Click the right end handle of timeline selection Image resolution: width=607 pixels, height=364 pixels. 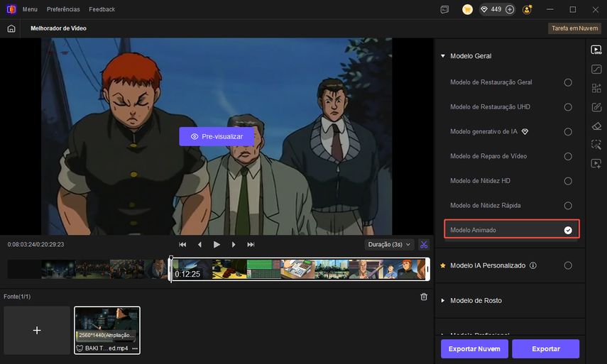pyautogui.click(x=428, y=269)
